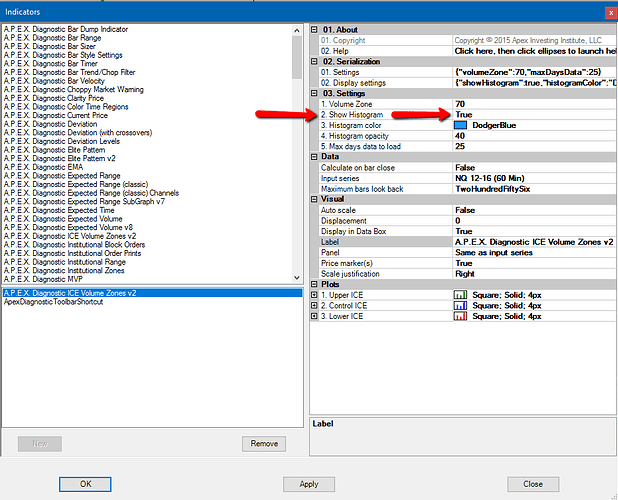618x500 pixels.
Task: Open Maximum bars look back TwoHundredFiftySix value
Action: tap(535, 189)
